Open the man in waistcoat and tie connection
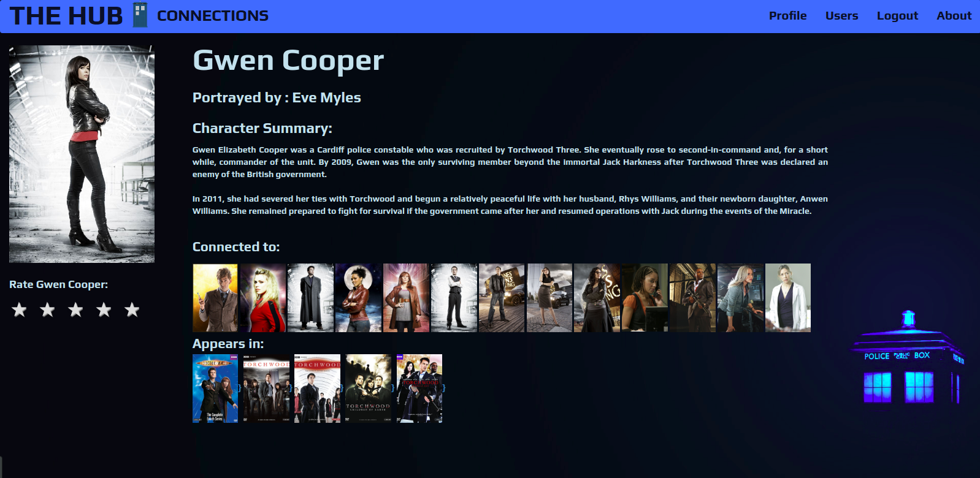 (454, 298)
